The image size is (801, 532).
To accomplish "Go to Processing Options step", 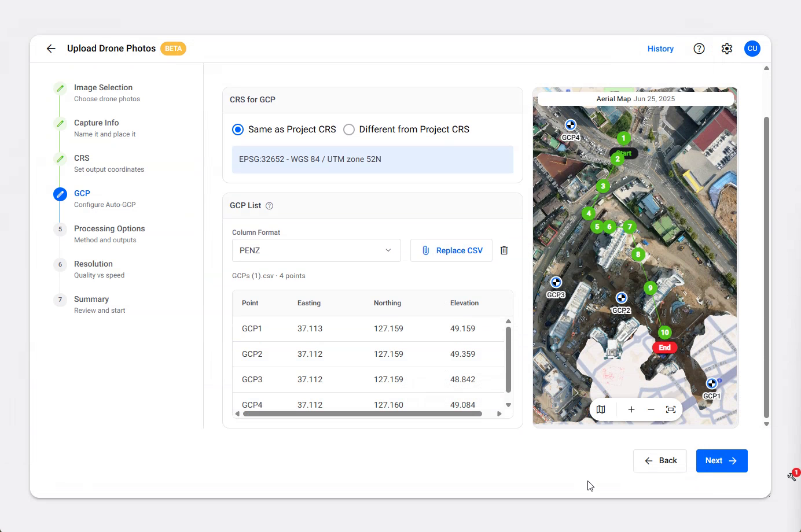I will coord(109,228).
